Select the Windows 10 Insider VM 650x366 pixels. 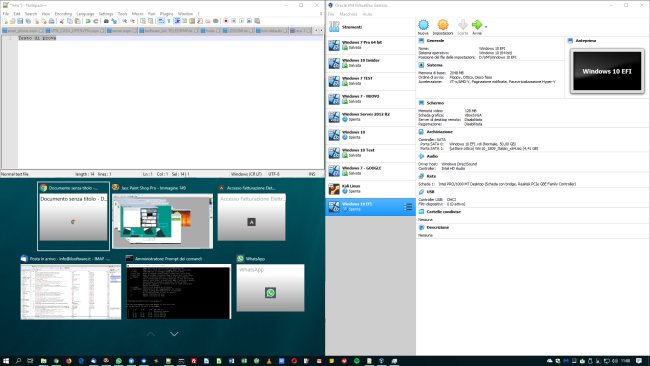(371, 63)
